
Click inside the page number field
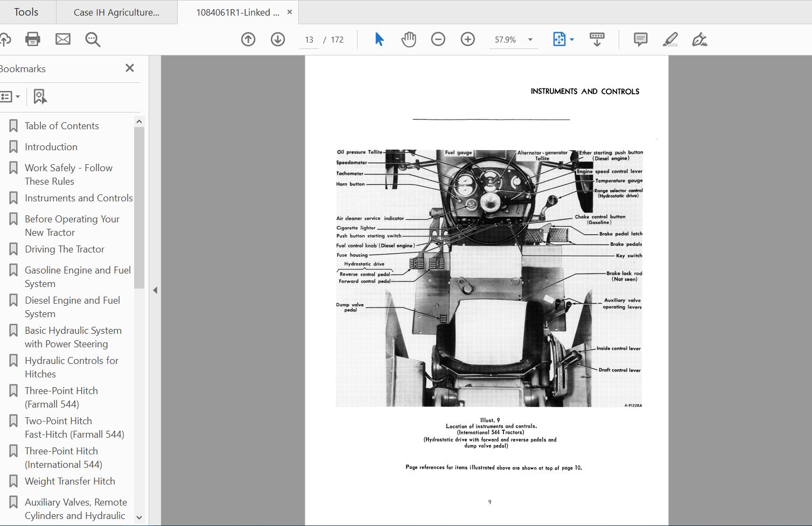309,39
